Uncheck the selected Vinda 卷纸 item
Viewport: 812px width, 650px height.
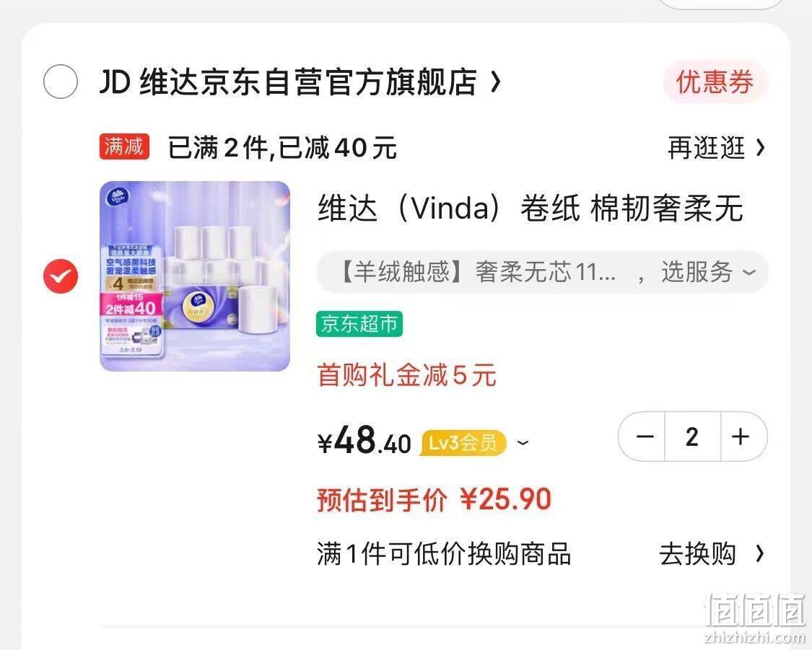click(61, 276)
